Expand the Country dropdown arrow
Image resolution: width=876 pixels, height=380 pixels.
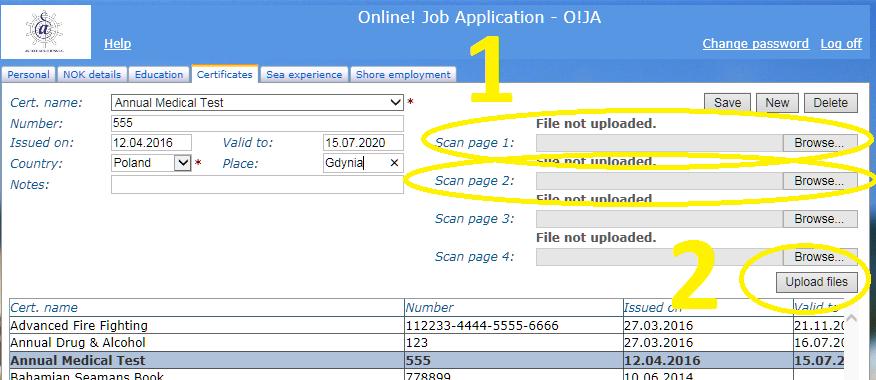[183, 163]
